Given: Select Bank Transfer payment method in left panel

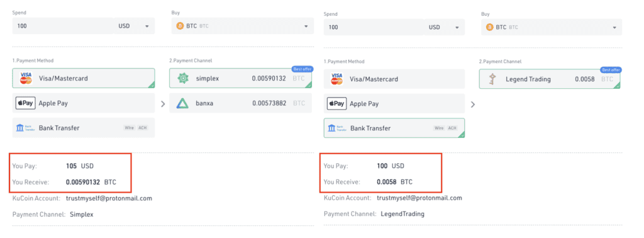Looking at the screenshot, I should point(84,128).
